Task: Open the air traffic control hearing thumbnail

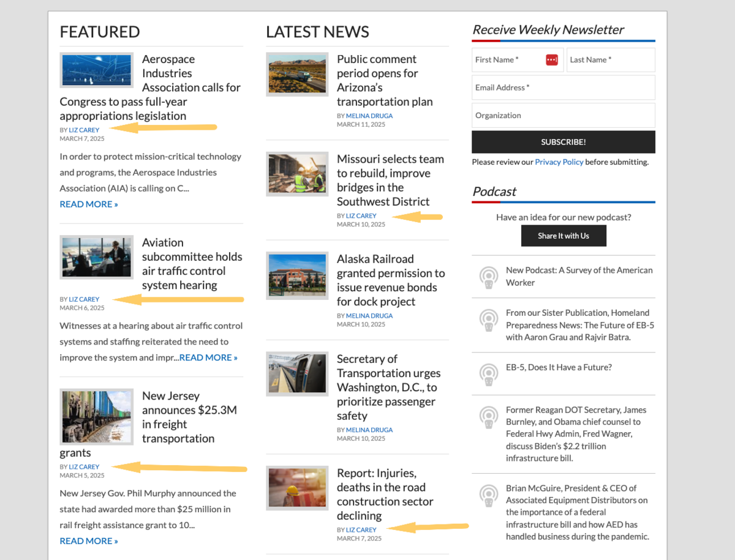Action: tap(96, 256)
